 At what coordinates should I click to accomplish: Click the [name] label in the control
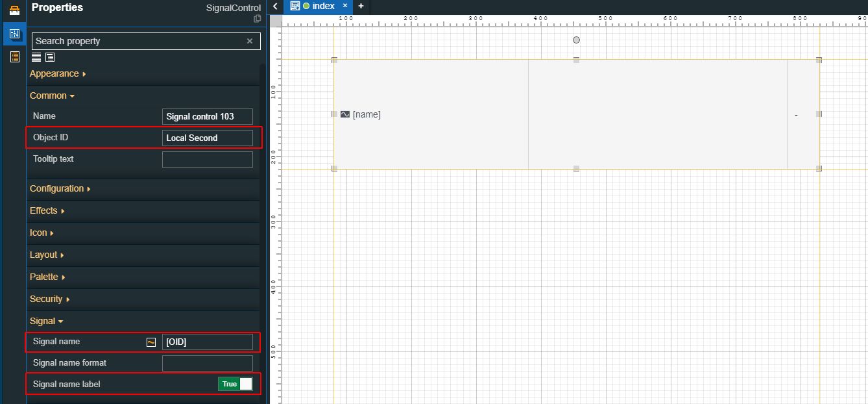pos(367,114)
